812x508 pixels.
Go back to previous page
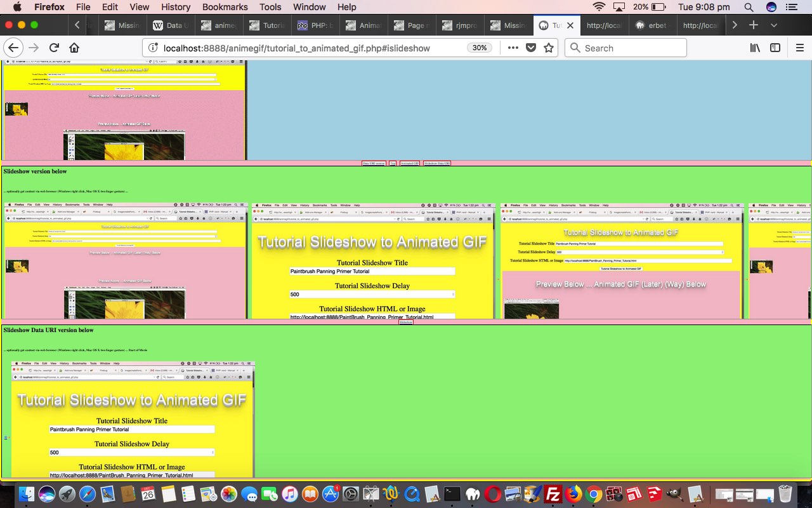click(13, 48)
